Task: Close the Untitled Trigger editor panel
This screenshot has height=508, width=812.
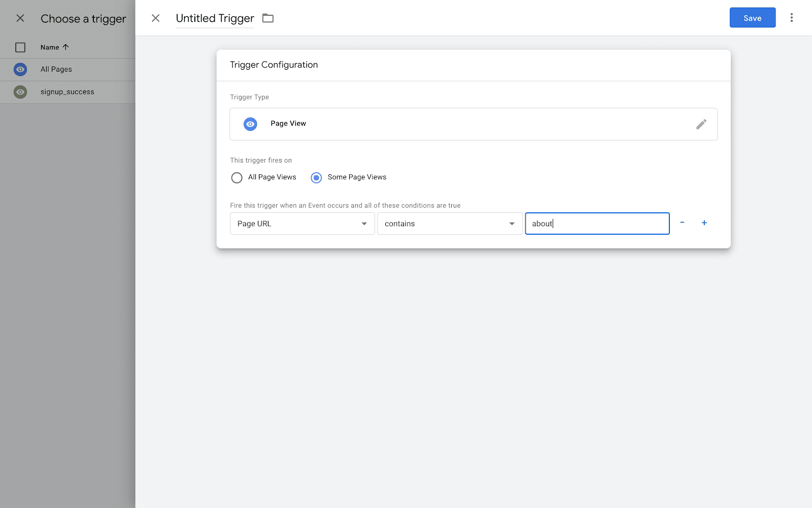Action: pyautogui.click(x=156, y=18)
